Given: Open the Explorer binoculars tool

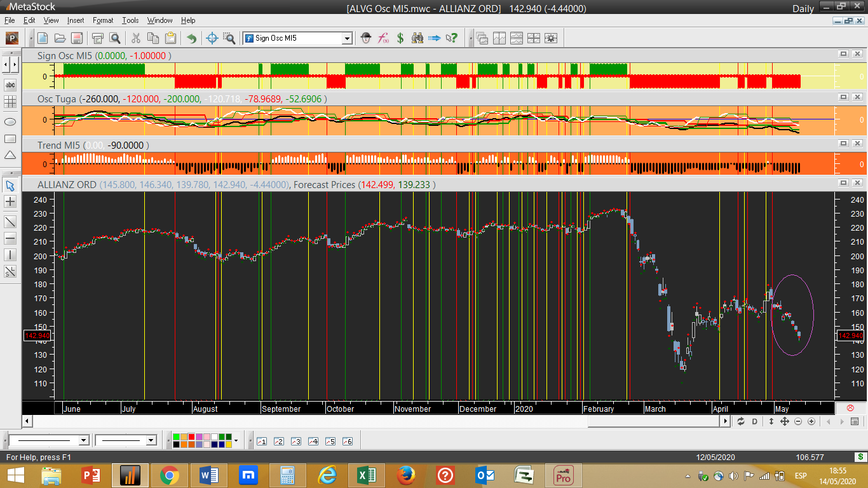Looking at the screenshot, I should click(417, 38).
